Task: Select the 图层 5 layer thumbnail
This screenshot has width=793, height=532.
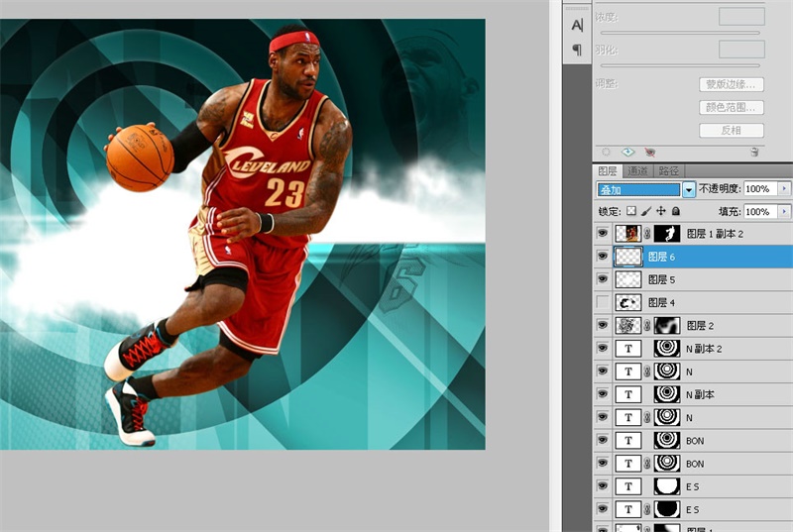Action: tap(627, 279)
